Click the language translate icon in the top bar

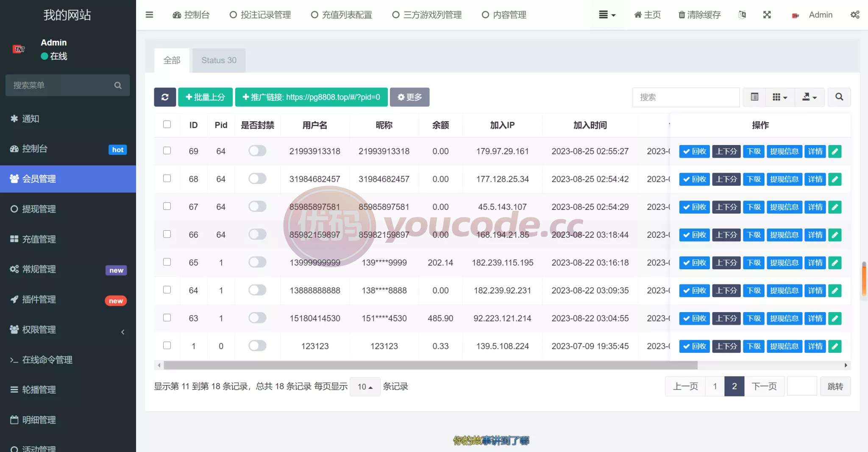tap(742, 15)
